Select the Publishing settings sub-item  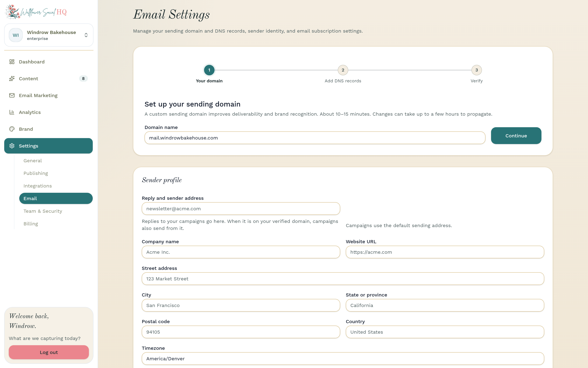[56, 173]
